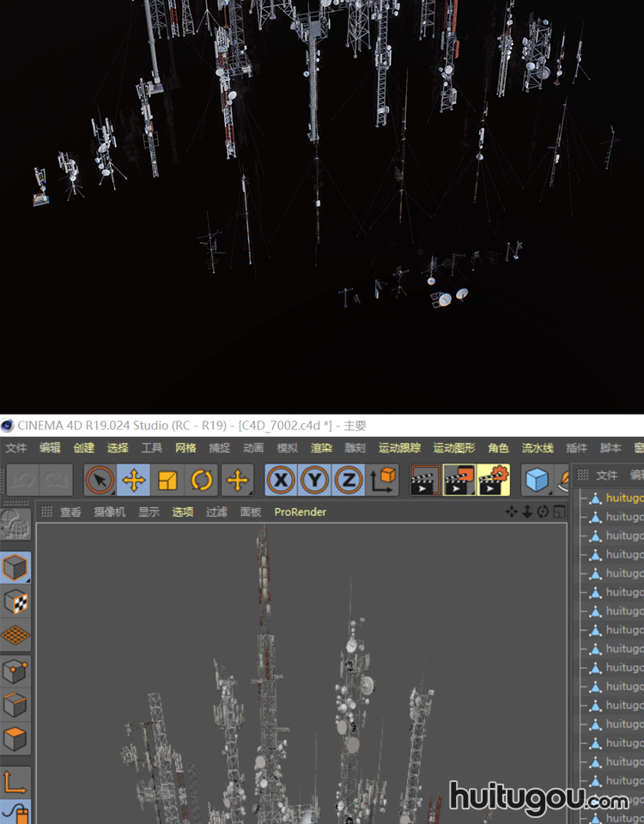Viewport: 644px width, 824px height.
Task: Select the Move tool in the toolbar
Action: pos(134,481)
